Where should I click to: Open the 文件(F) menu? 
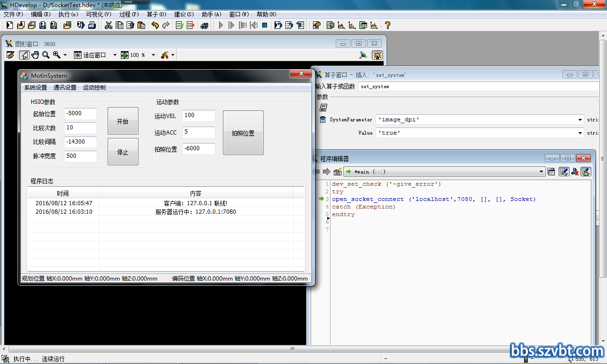point(13,14)
